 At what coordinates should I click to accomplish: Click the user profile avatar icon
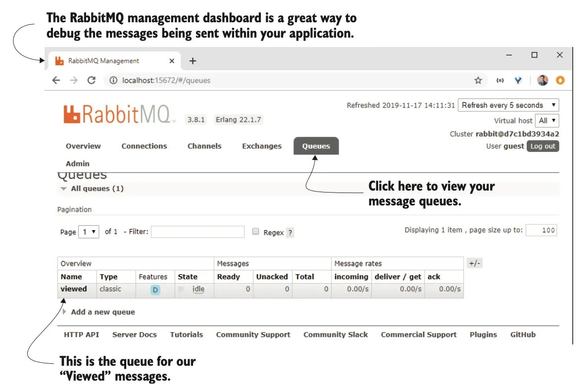coord(542,80)
